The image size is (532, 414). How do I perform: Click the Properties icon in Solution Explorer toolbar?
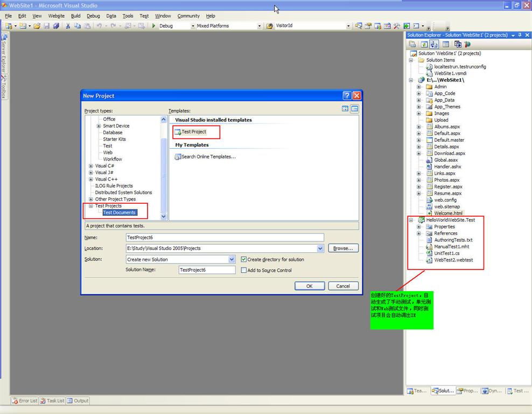[x=412, y=44]
